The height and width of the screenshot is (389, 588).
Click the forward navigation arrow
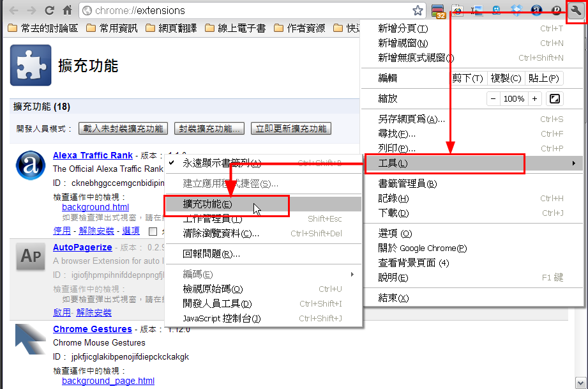pyautogui.click(x=31, y=10)
